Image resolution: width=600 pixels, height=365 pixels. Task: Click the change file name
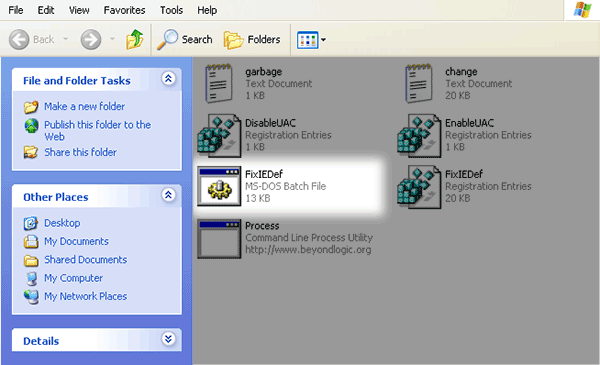click(461, 72)
